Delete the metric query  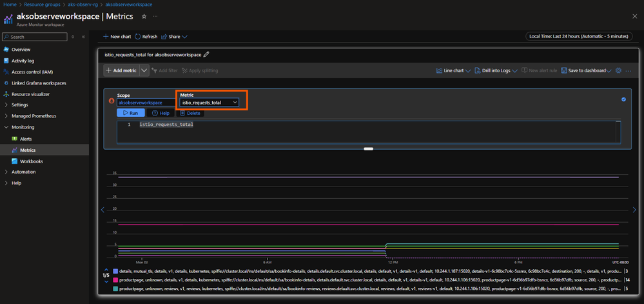[190, 113]
